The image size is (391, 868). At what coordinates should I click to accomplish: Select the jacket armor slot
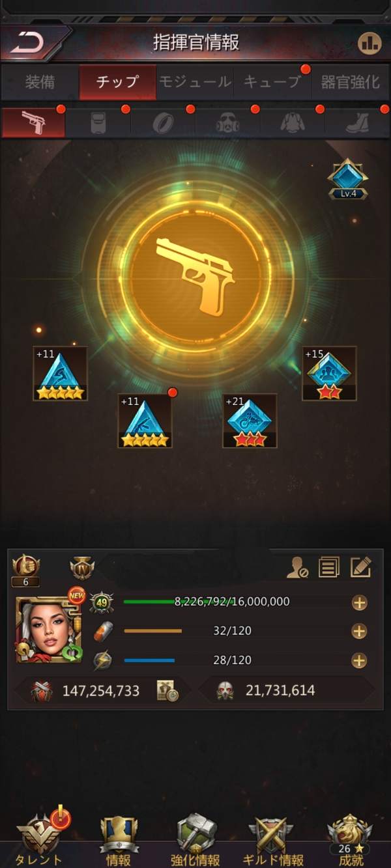(292, 122)
